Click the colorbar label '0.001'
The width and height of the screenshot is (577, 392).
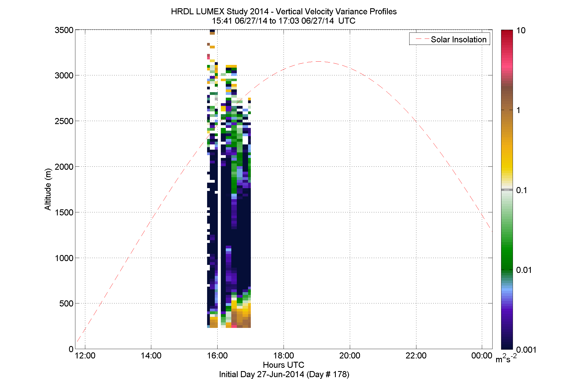526,350
